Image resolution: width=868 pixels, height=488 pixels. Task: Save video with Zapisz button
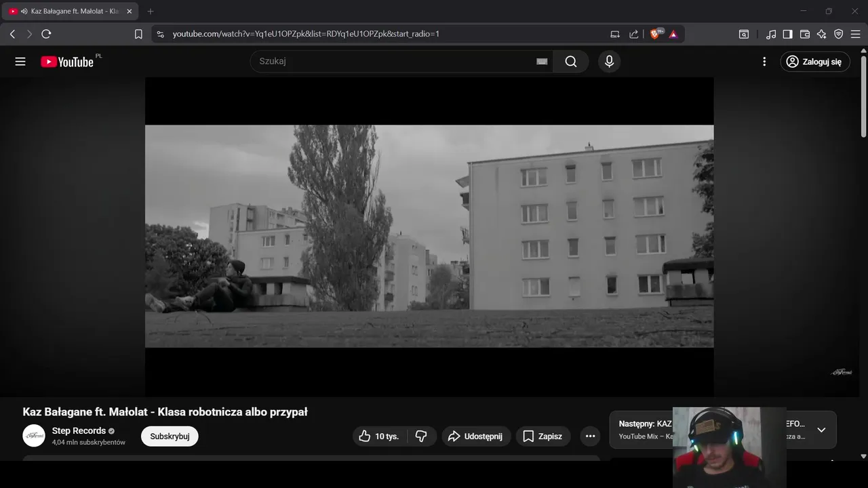(543, 436)
